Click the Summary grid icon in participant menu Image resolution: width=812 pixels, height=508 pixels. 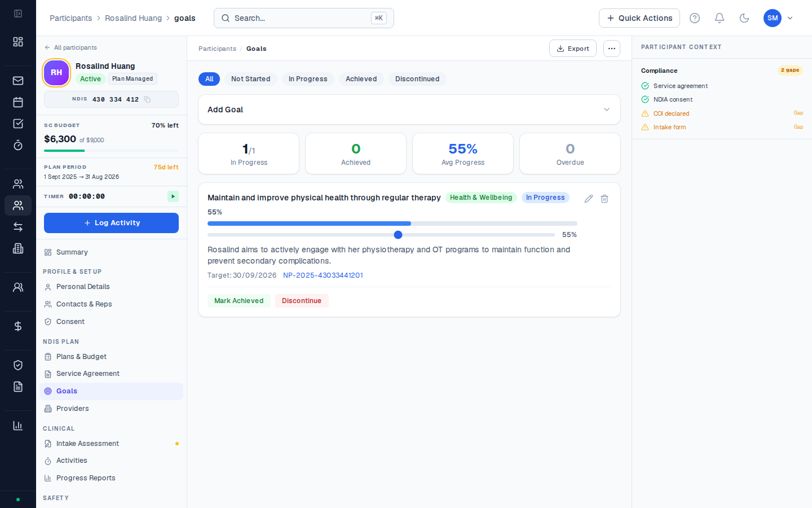click(x=48, y=252)
